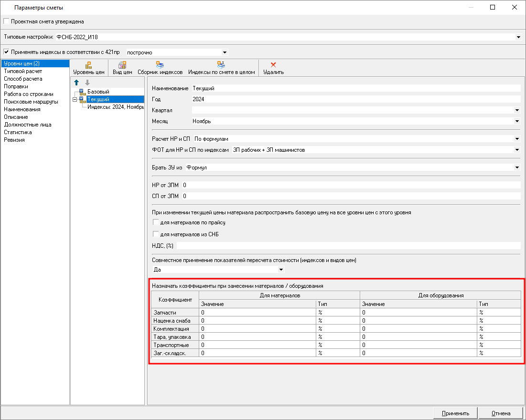Open the Вид цен toolbar tool
The height and width of the screenshot is (420, 526).
click(122, 68)
